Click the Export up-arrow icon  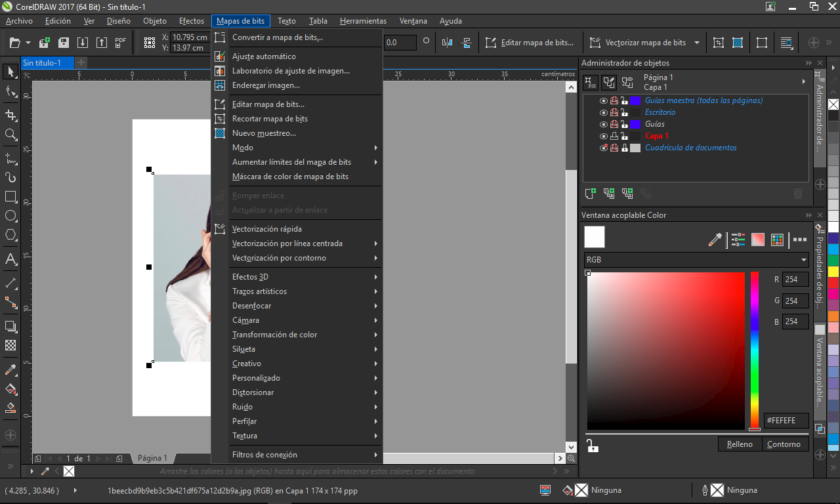pyautogui.click(x=102, y=43)
